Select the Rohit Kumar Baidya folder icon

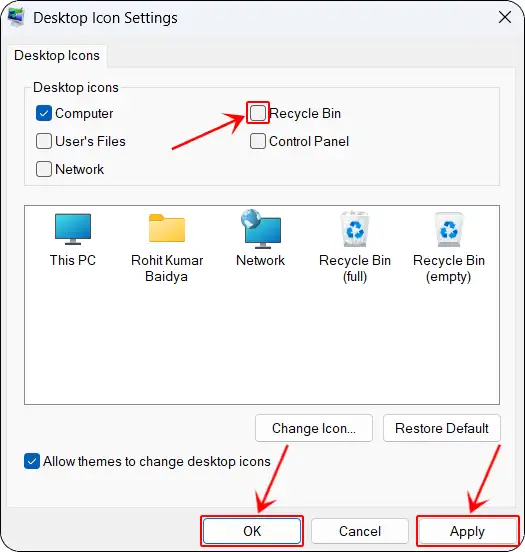click(x=167, y=228)
